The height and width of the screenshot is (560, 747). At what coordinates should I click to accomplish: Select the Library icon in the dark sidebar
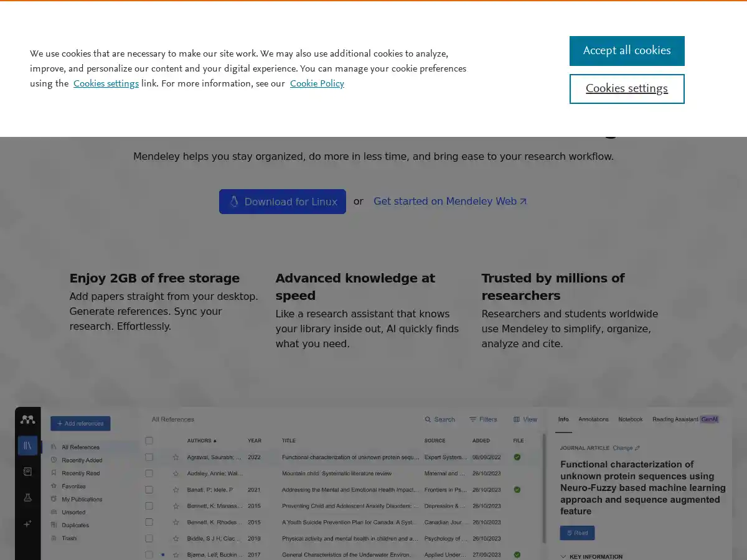click(x=27, y=446)
